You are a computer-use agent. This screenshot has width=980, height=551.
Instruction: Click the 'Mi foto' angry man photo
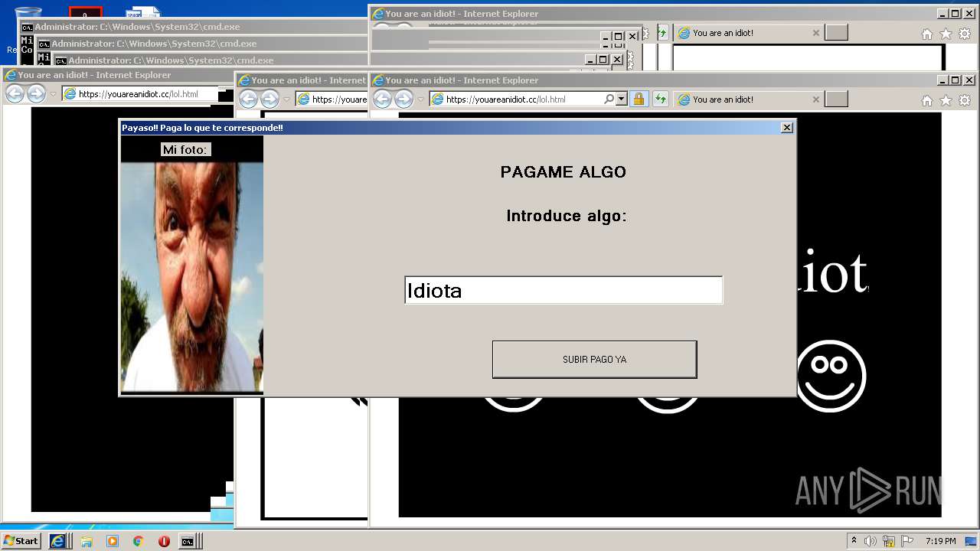(x=192, y=276)
